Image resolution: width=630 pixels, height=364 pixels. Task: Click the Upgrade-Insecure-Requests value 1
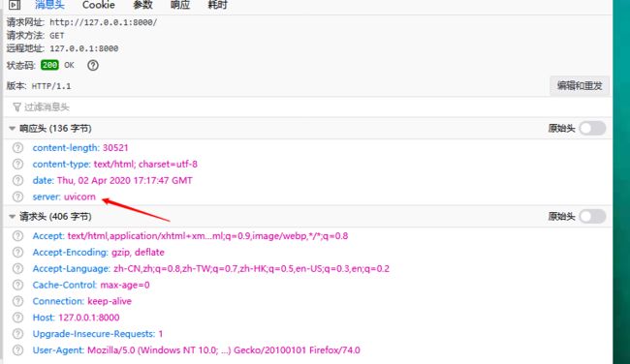click(x=161, y=334)
